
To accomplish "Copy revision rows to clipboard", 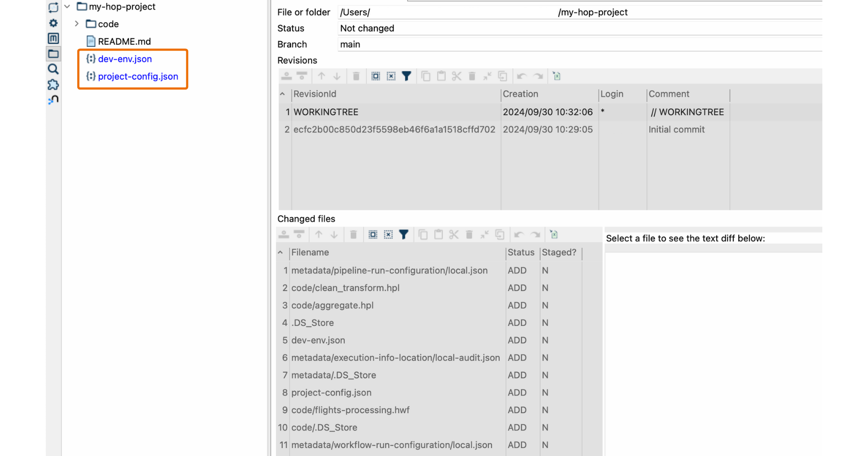I will (x=425, y=76).
